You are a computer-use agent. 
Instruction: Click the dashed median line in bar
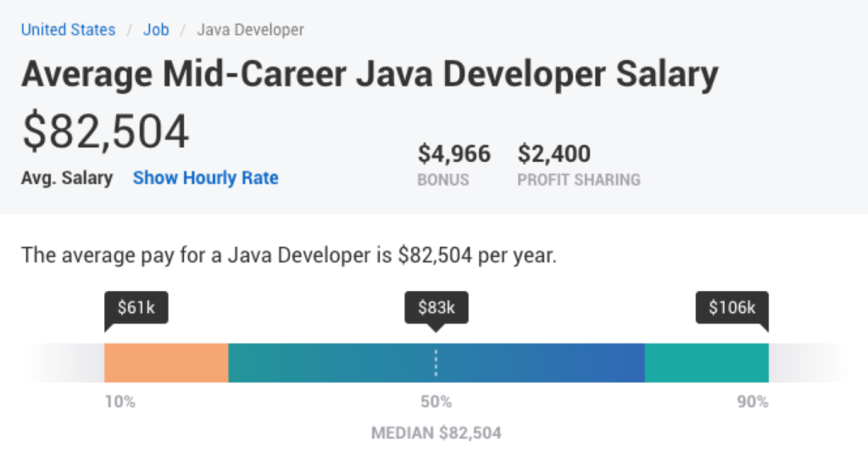click(436, 363)
